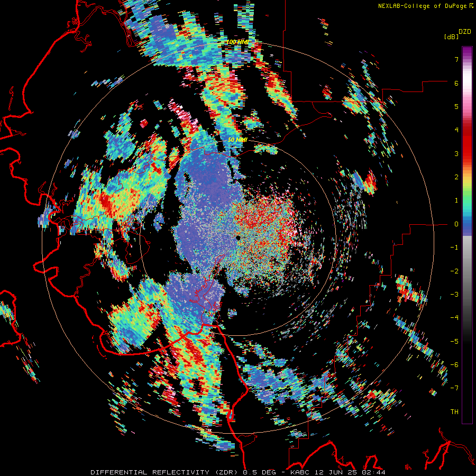Click the TH label below the scale

454,412
